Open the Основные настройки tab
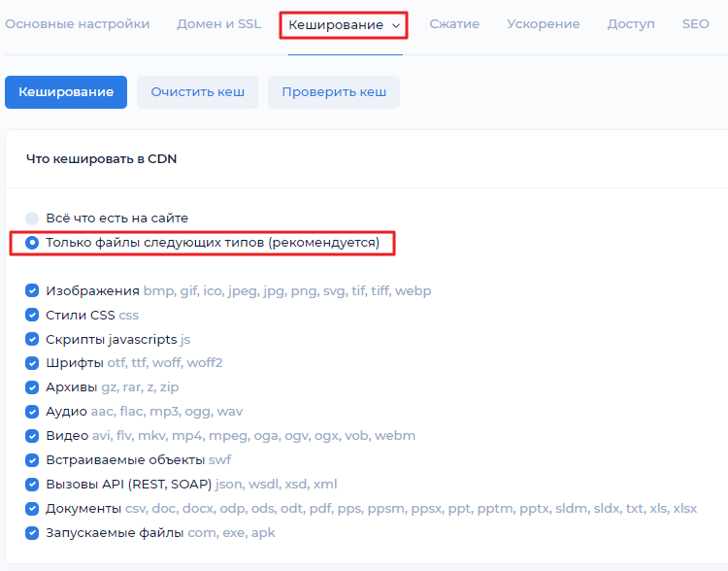Screen dimensions: 728x571 click(x=77, y=24)
